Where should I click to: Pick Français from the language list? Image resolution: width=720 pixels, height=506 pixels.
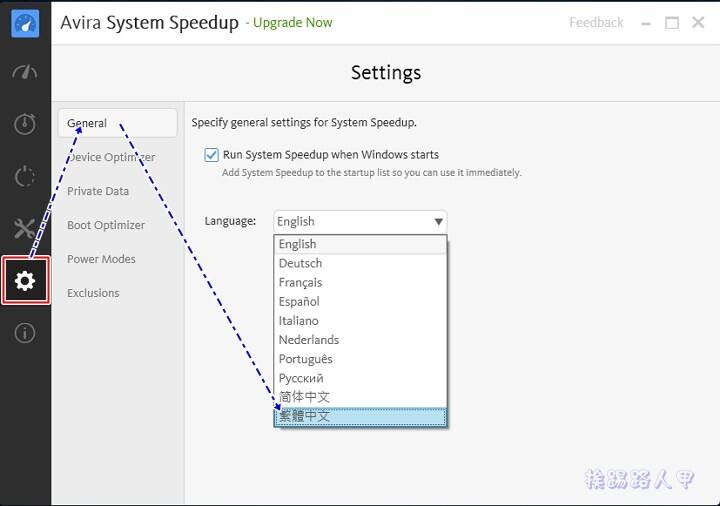tap(360, 282)
